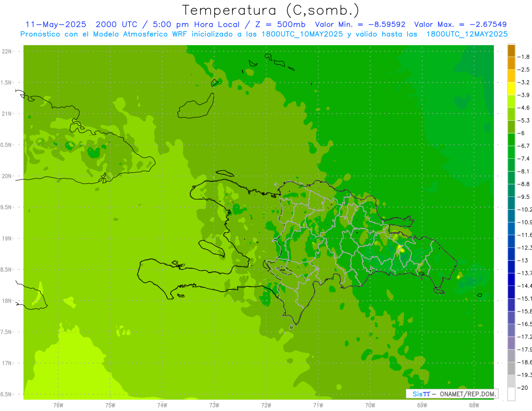This screenshot has width=532, height=411.
Task: Click the '-13' colorbar value
Action: 523,260
